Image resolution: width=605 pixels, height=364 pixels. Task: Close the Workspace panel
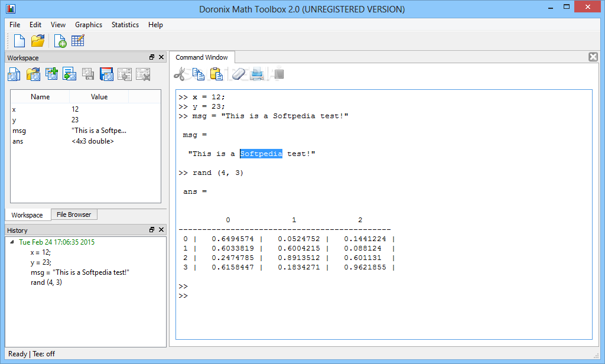[161, 57]
